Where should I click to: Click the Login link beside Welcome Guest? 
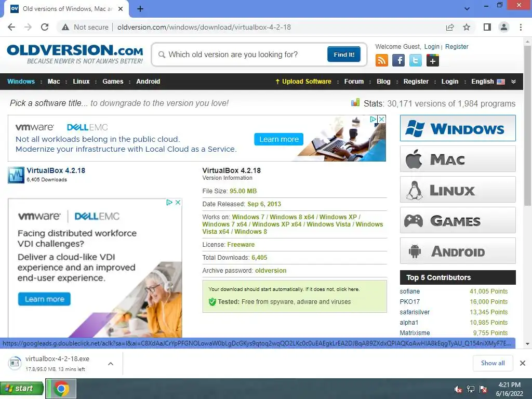click(x=432, y=46)
